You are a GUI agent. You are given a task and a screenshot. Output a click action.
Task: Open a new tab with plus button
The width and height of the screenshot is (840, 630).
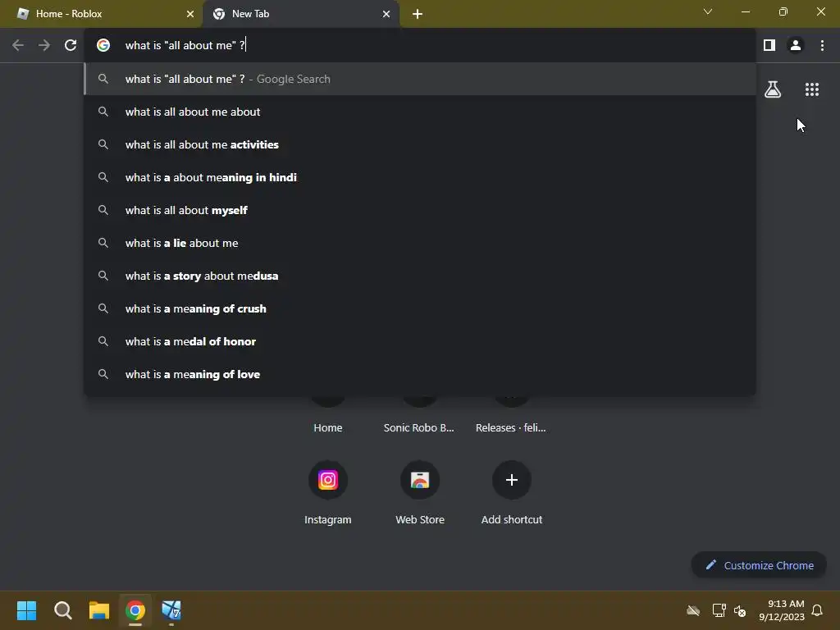point(418,14)
